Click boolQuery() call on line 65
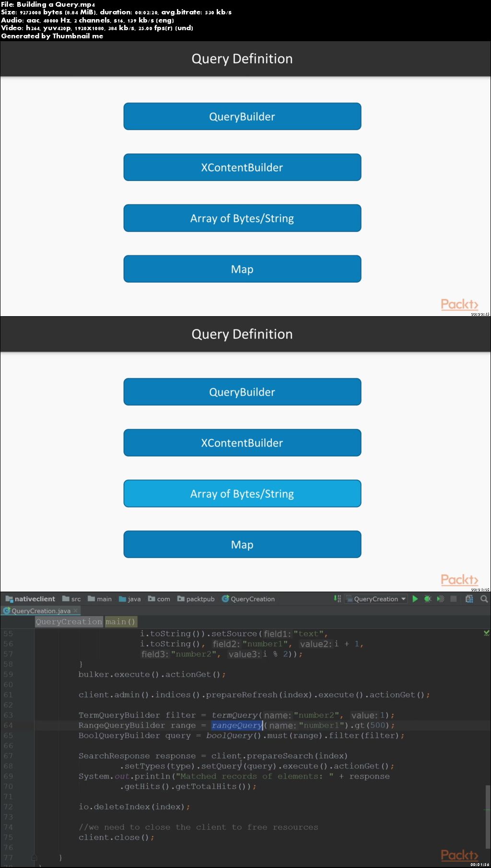Screen dimensions: 491x868 point(234,735)
